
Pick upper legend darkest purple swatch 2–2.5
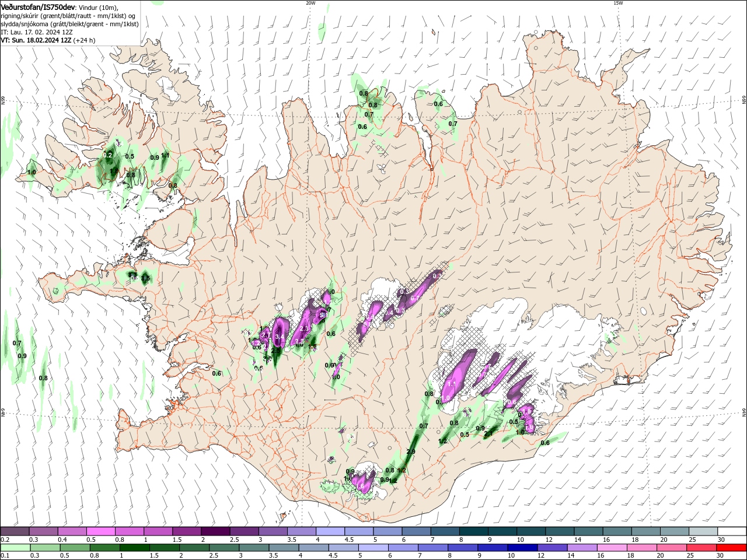[215, 531]
